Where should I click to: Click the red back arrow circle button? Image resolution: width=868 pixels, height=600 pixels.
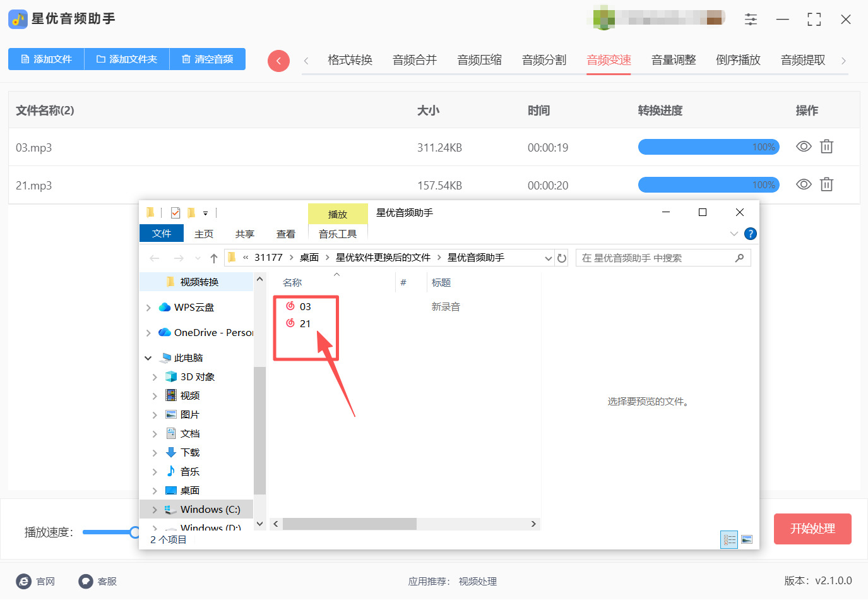click(x=278, y=61)
